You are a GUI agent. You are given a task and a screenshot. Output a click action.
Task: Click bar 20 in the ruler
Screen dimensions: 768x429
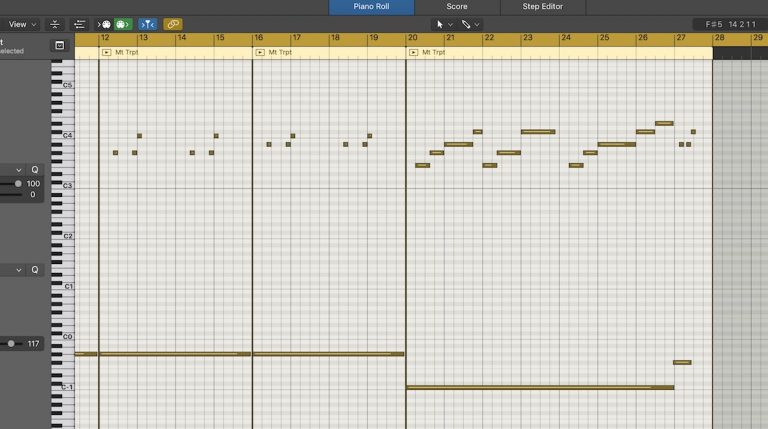412,38
